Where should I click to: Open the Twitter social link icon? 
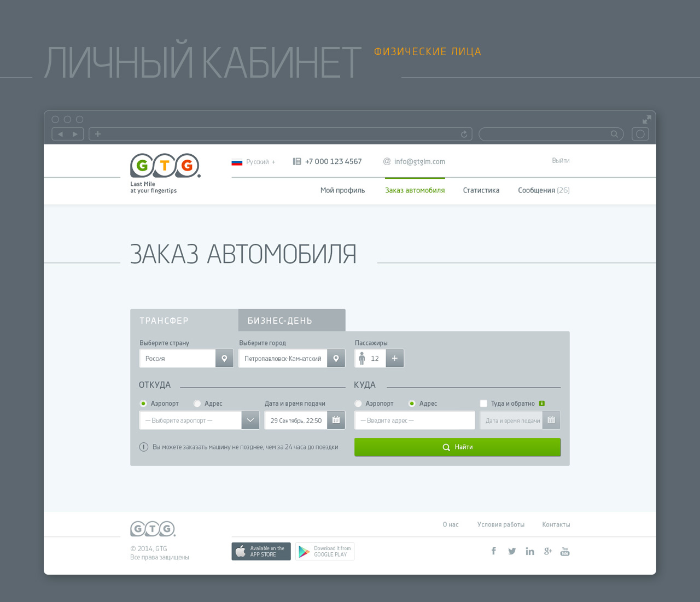(x=512, y=551)
